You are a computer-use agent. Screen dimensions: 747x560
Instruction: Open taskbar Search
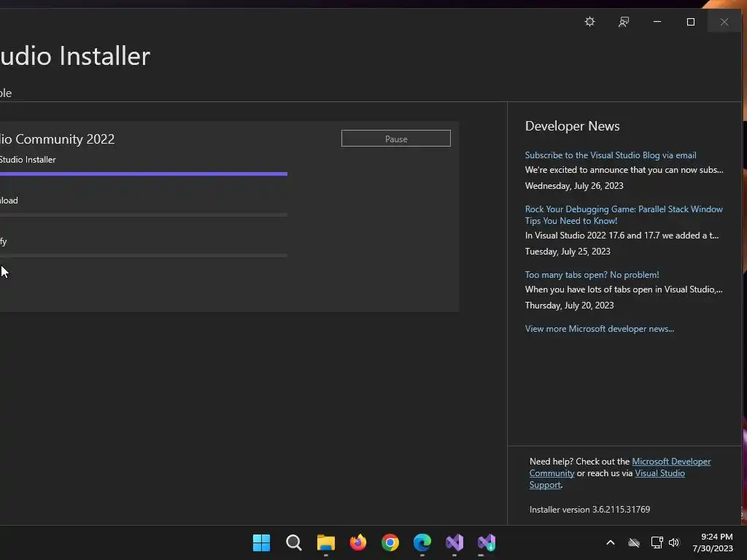point(293,542)
